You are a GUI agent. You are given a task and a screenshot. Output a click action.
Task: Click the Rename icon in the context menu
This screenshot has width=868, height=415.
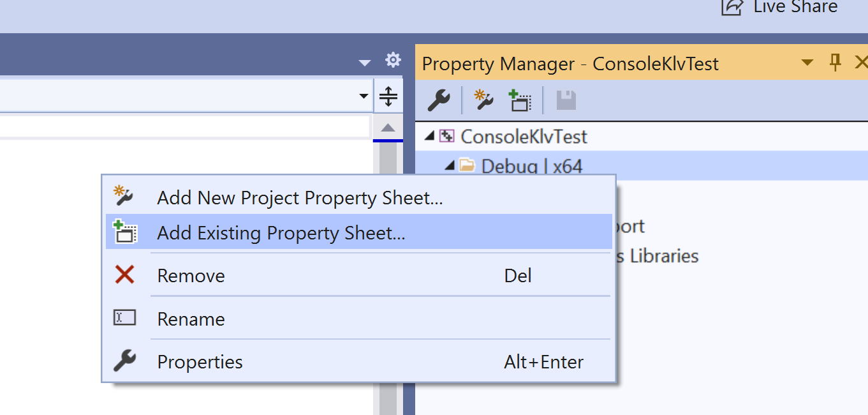click(x=126, y=319)
